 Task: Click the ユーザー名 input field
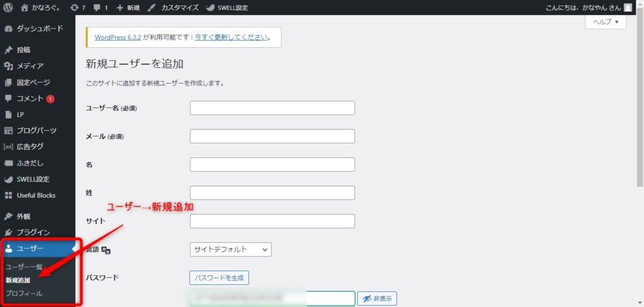[272, 108]
